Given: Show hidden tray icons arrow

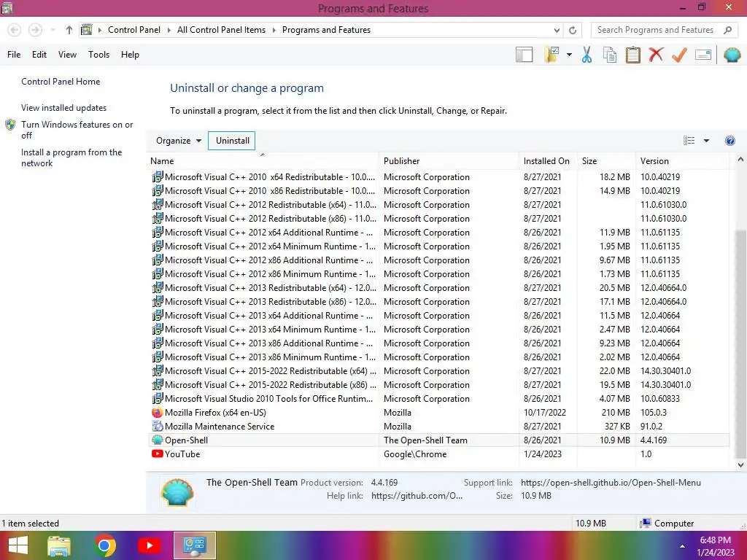Looking at the screenshot, I should click(x=682, y=546).
